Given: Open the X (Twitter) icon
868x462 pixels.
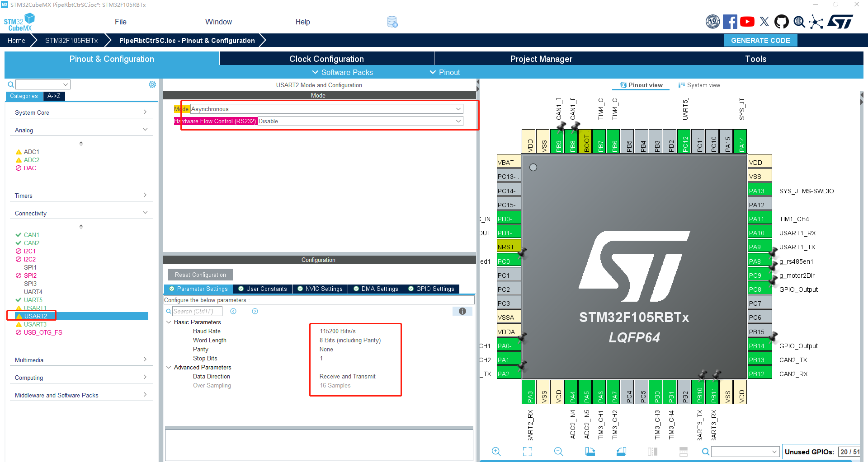Looking at the screenshot, I should click(x=764, y=22).
